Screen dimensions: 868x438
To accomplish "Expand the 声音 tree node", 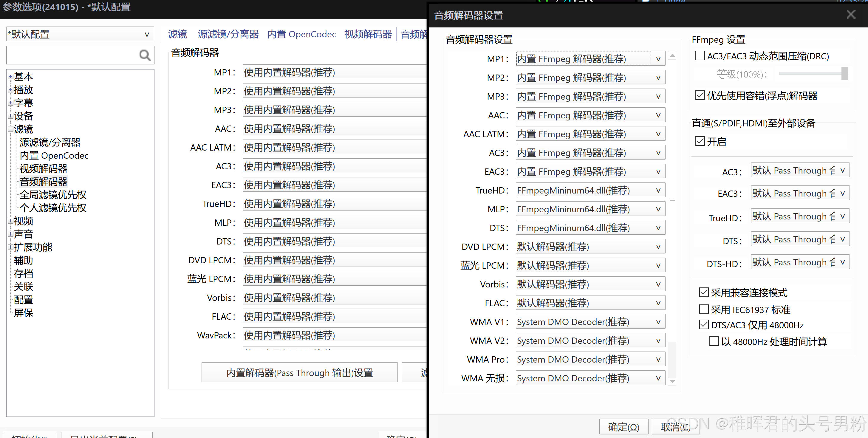I will tap(10, 234).
